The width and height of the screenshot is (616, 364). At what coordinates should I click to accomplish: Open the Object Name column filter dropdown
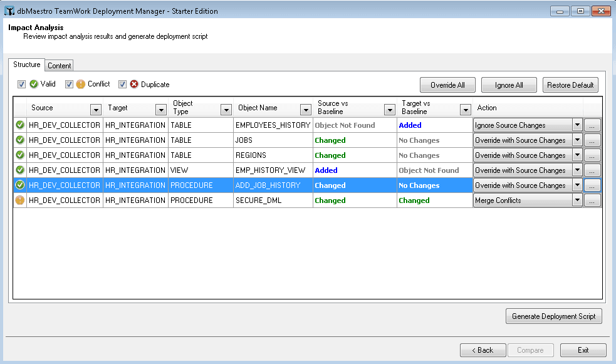305,110
